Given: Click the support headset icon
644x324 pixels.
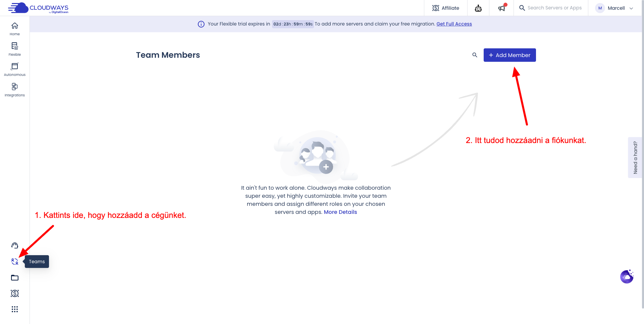Looking at the screenshot, I should point(15,245).
